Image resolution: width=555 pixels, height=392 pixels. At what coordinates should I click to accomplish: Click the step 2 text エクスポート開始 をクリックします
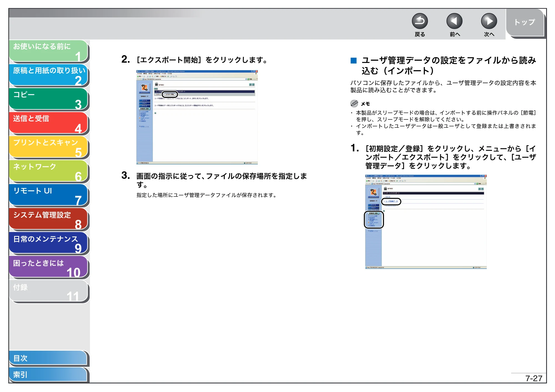(202, 60)
